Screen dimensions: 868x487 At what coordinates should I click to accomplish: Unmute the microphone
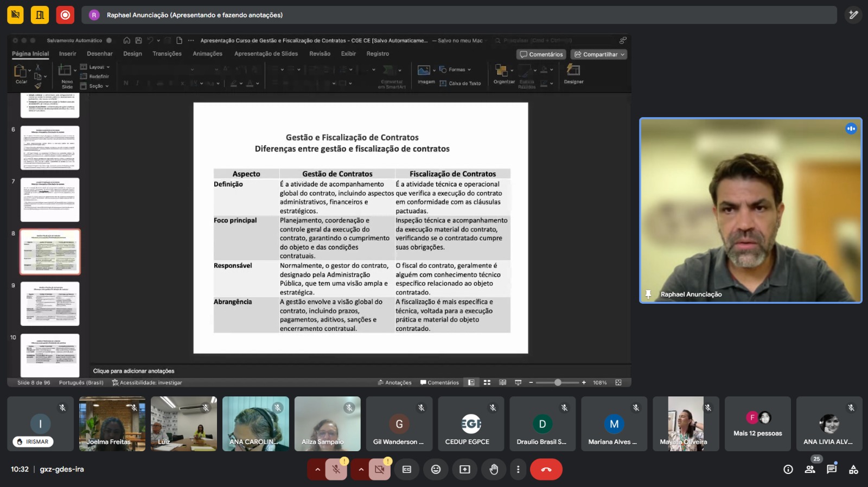[336, 470]
